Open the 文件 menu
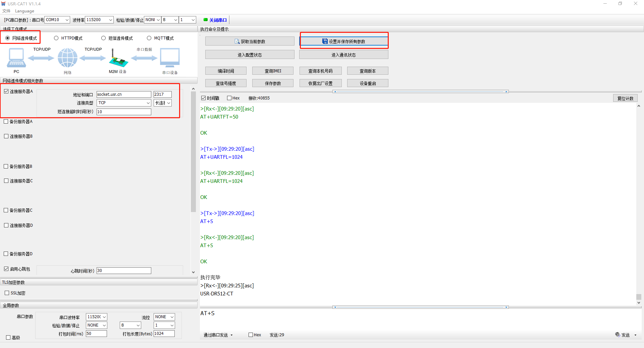This screenshot has width=644, height=348. pyautogui.click(x=6, y=11)
